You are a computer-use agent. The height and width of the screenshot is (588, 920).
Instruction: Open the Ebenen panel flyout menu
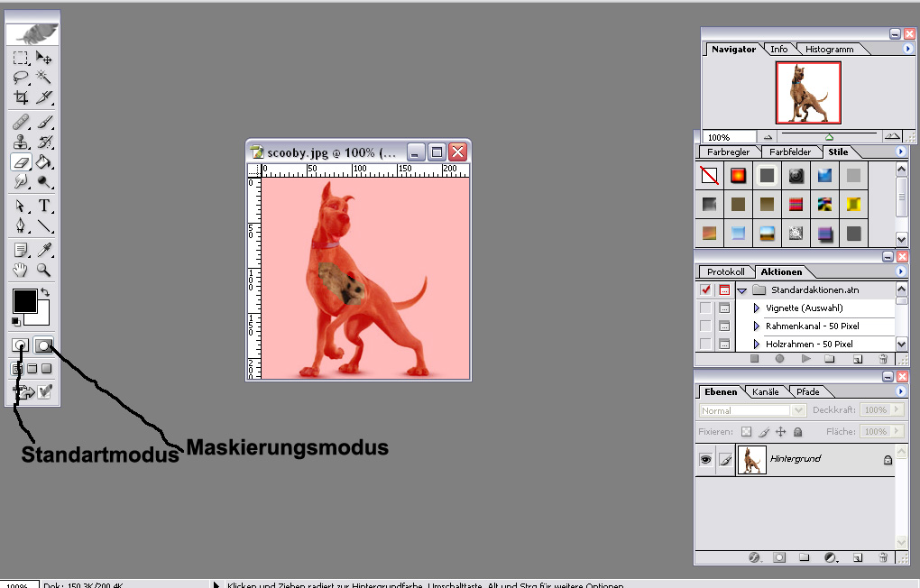(x=901, y=391)
